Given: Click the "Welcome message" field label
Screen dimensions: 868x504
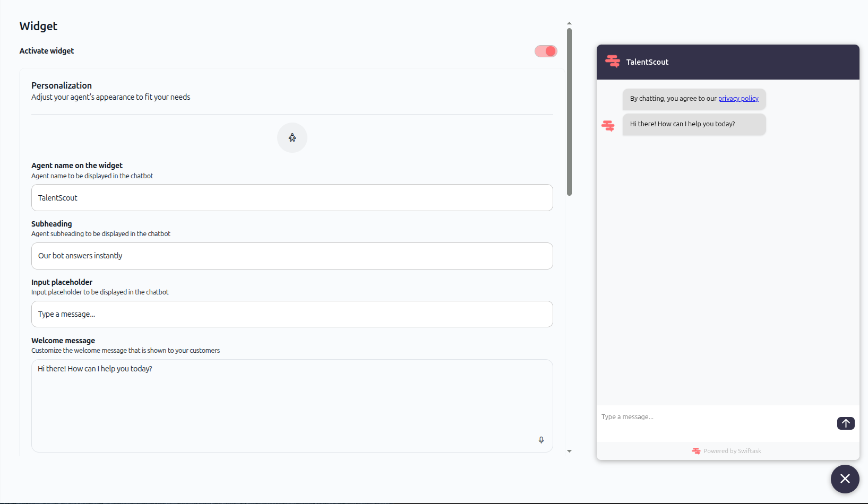Looking at the screenshot, I should pos(63,341).
